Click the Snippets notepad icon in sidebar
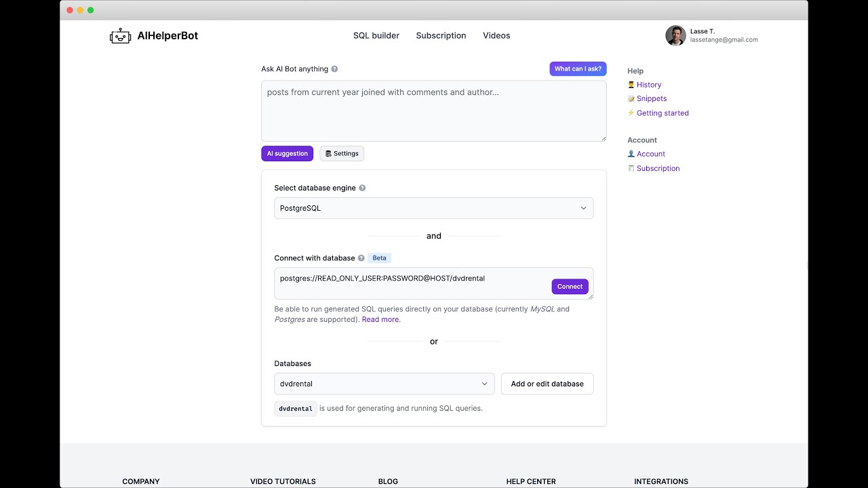The image size is (868, 488). pyautogui.click(x=631, y=99)
